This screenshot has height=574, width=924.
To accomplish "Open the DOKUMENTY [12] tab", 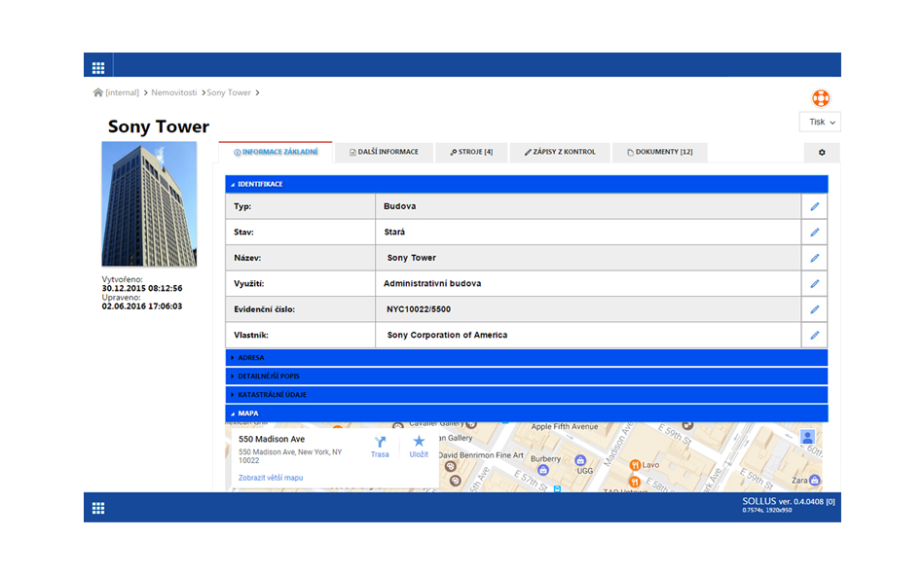I will (659, 153).
